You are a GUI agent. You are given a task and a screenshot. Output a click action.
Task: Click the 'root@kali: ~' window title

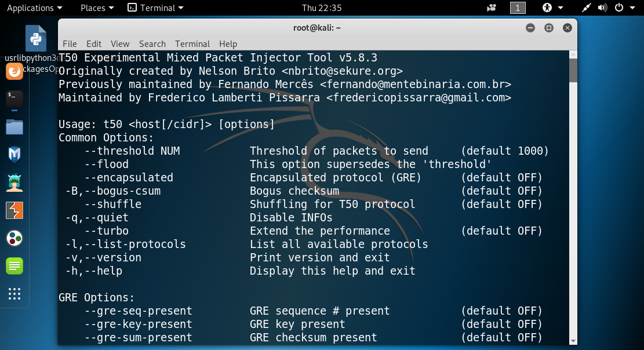(317, 28)
